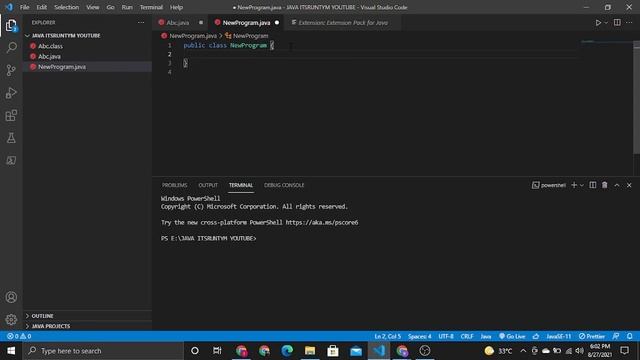Open the Run menu
Image resolution: width=640 pixels, height=360 pixels.
pos(127,7)
